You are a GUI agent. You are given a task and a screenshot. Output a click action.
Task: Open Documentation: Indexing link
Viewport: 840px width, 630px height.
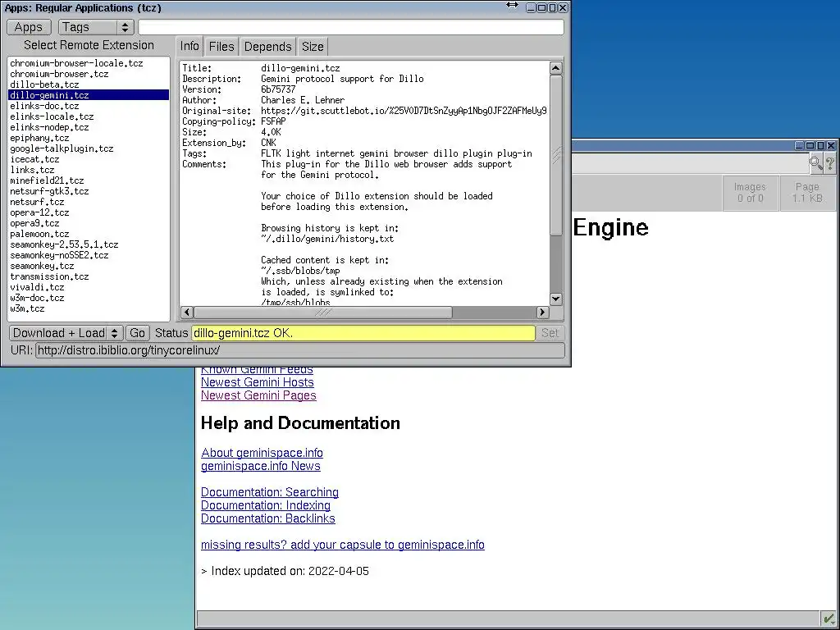(x=265, y=505)
